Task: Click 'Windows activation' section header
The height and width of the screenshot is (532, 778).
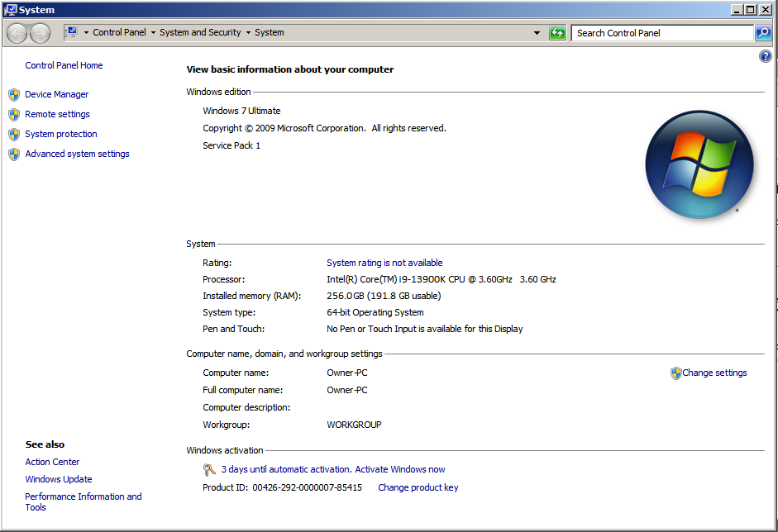Action: point(225,450)
